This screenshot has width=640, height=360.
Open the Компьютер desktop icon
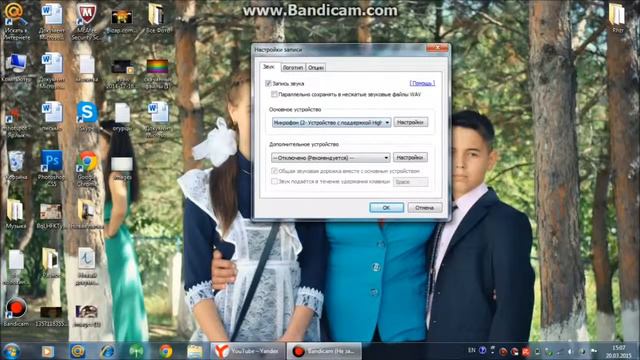click(x=16, y=67)
